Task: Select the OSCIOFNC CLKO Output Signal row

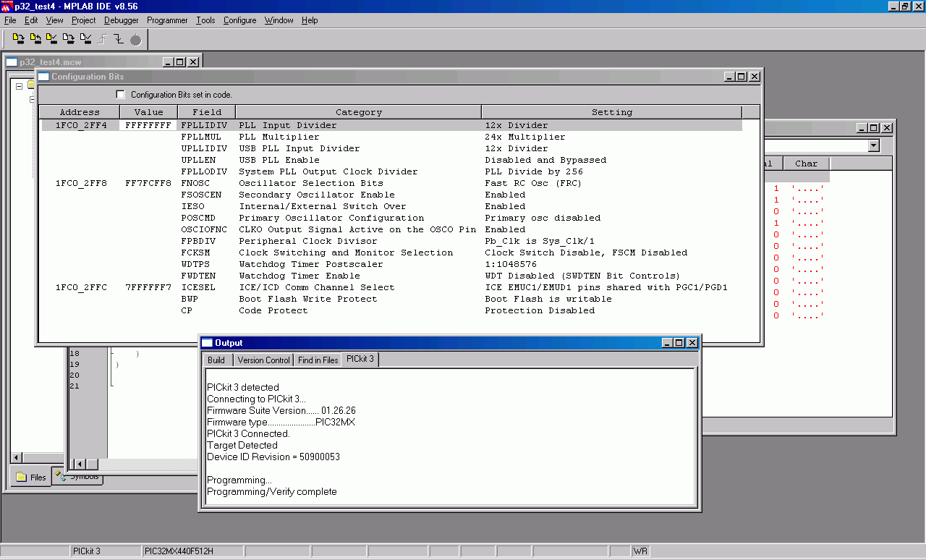Action: coord(391,229)
